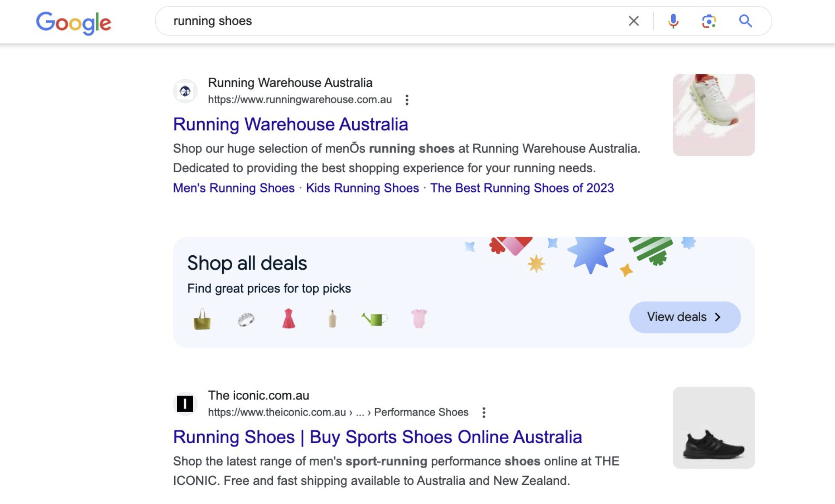The image size is (835, 504).
Task: Open the Running Warehouse Australia result link
Action: pyautogui.click(x=291, y=125)
